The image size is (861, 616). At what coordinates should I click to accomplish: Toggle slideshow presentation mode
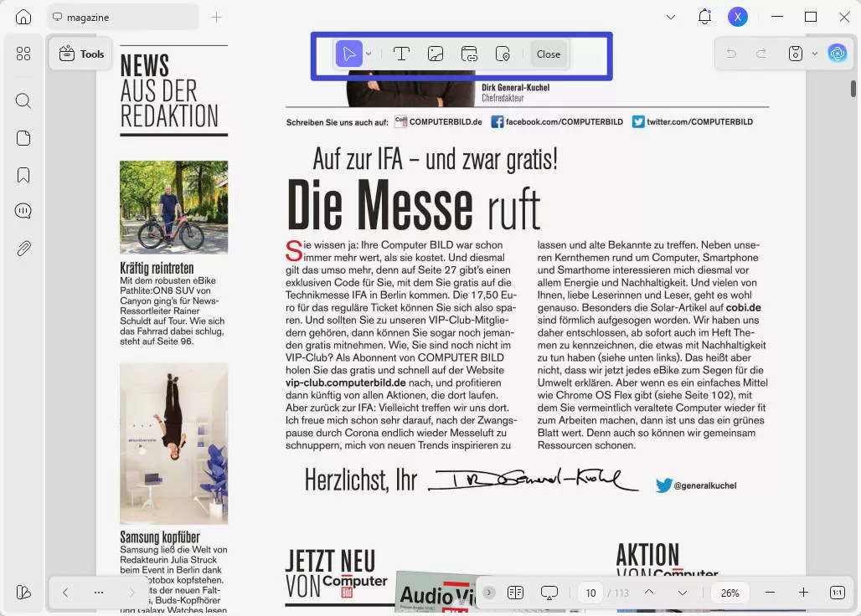[x=549, y=593]
